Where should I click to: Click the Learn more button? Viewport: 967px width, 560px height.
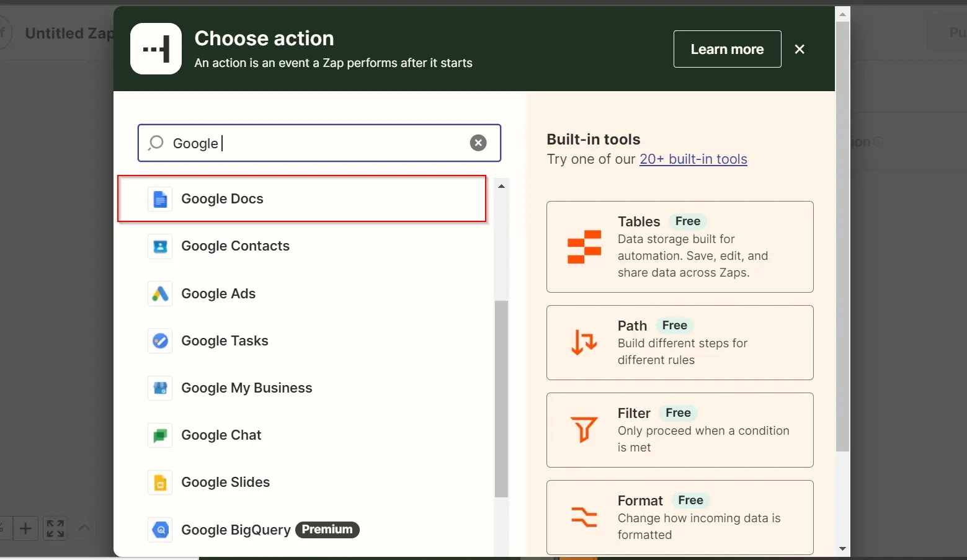(x=727, y=49)
